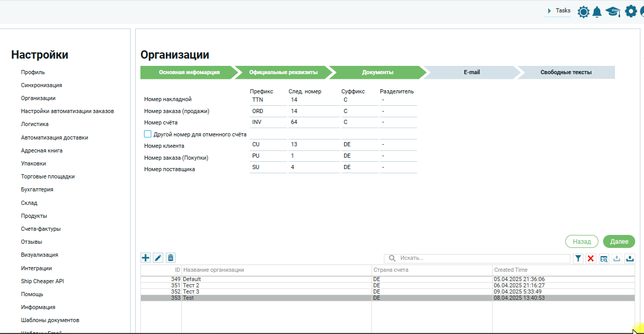
Task: Open the gear settings icon
Action: 631,11
